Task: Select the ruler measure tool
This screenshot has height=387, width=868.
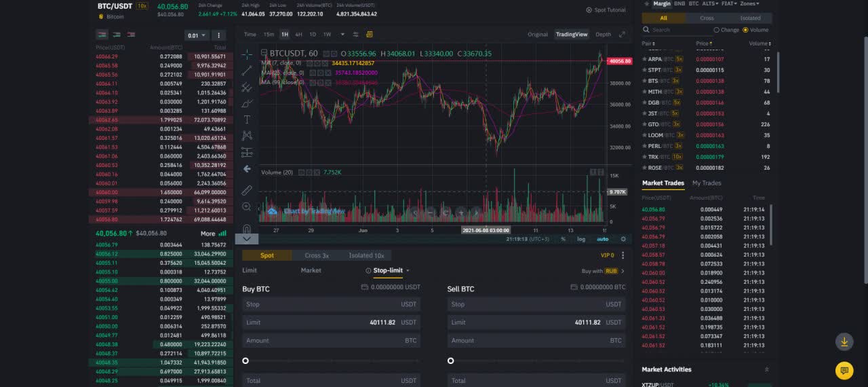Action: point(247,190)
